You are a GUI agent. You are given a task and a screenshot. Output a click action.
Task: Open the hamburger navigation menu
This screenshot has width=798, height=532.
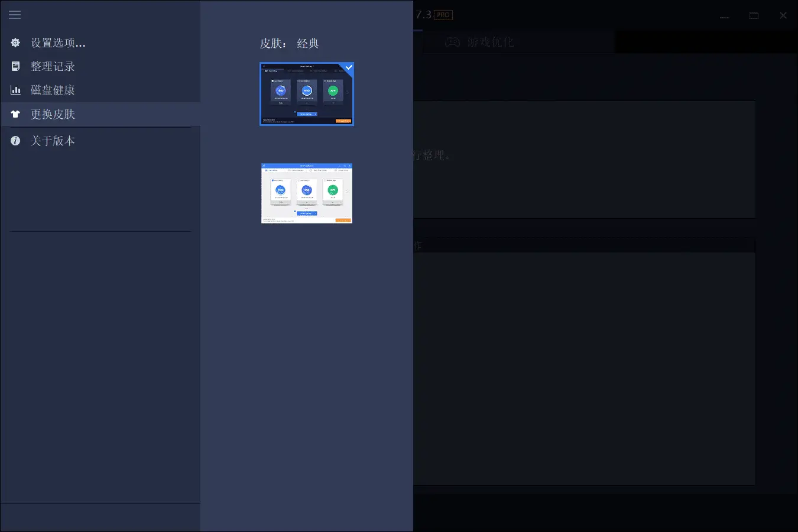coord(15,15)
